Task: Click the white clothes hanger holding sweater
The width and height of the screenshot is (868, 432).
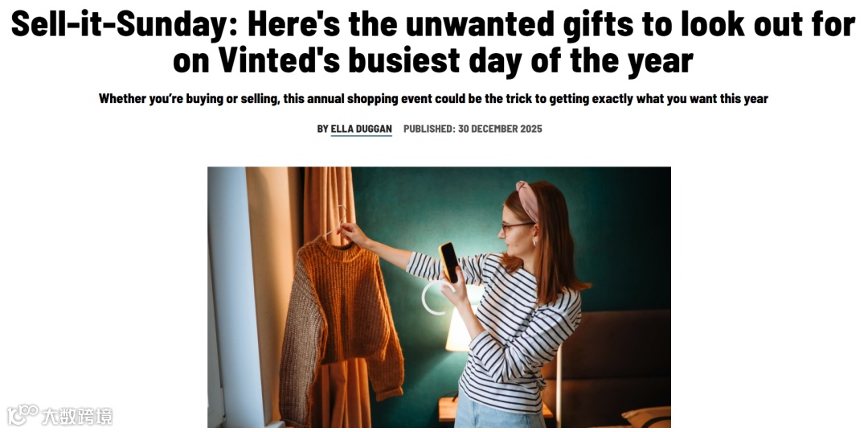Action: coord(337,223)
